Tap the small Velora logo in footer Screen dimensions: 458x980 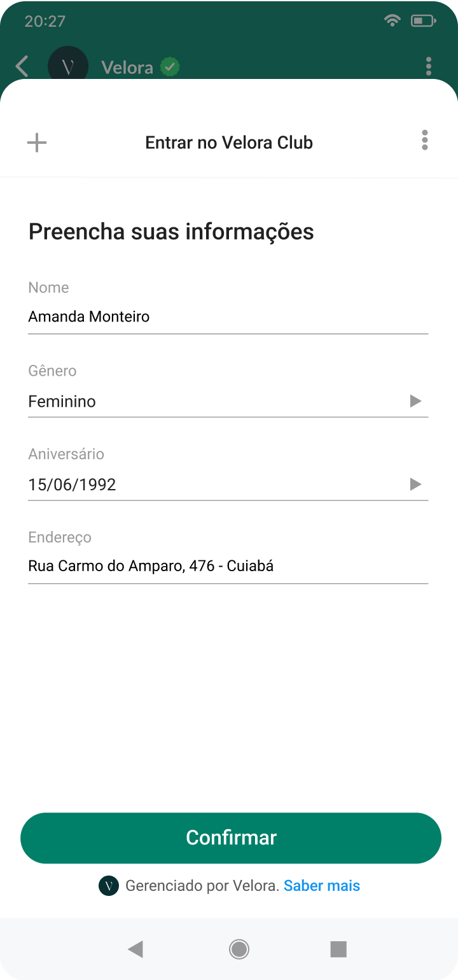(109, 886)
